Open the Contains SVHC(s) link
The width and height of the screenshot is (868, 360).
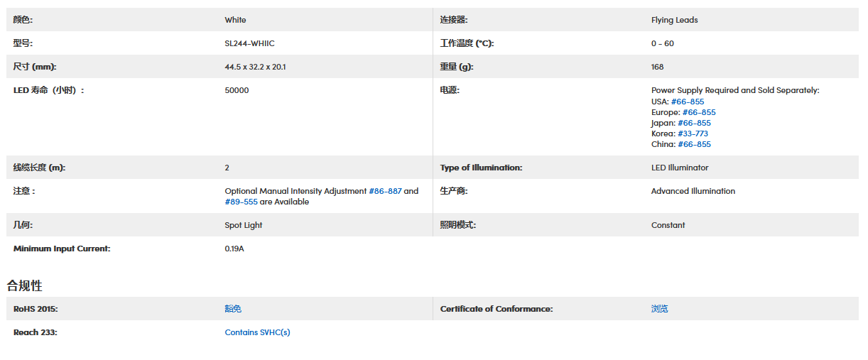click(258, 332)
